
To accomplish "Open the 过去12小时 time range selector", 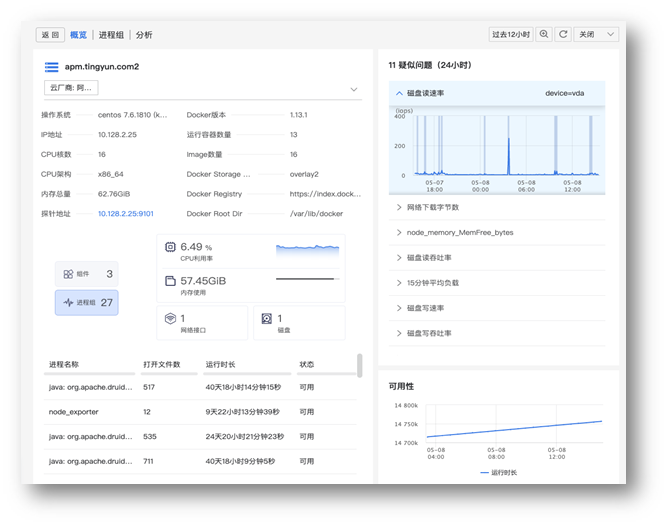I will coord(511,34).
